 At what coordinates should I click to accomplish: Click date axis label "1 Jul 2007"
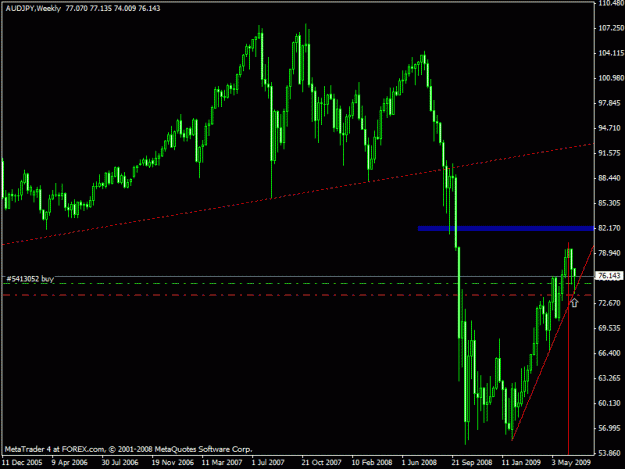point(268,463)
